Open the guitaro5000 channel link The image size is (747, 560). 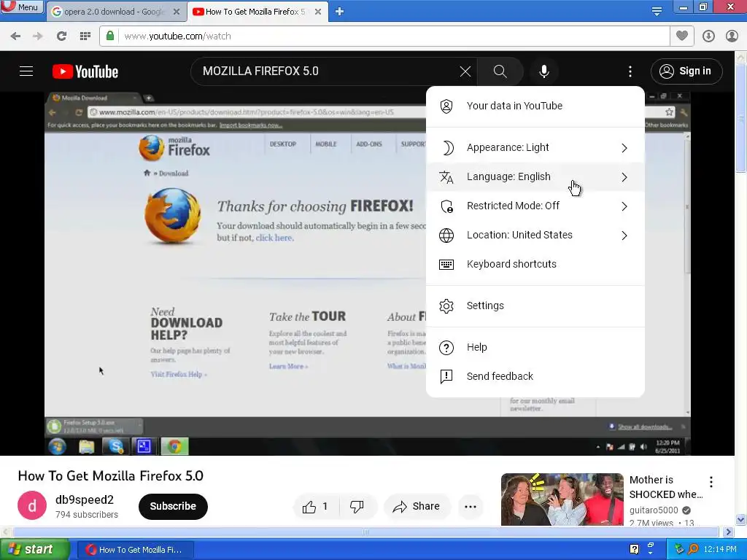coord(654,510)
